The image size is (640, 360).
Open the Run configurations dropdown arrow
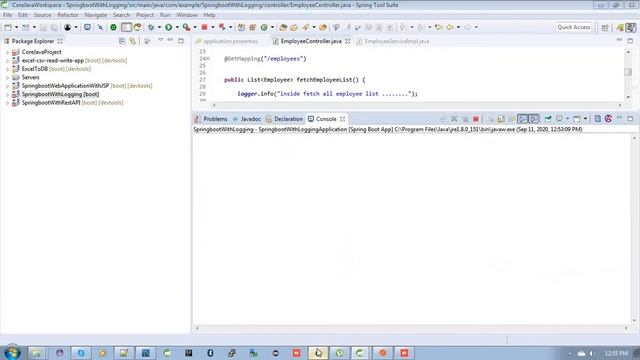pyautogui.click(x=177, y=27)
